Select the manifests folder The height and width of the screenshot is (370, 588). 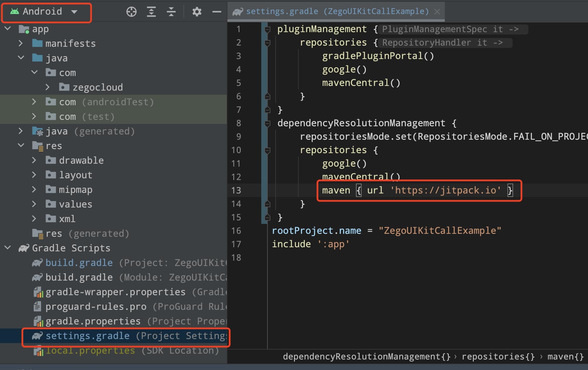coord(70,43)
